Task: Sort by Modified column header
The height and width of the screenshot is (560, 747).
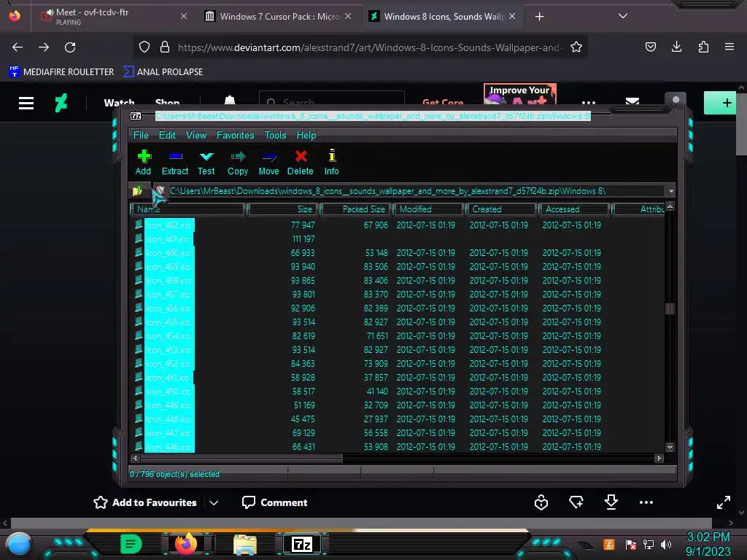Action: [x=429, y=209]
